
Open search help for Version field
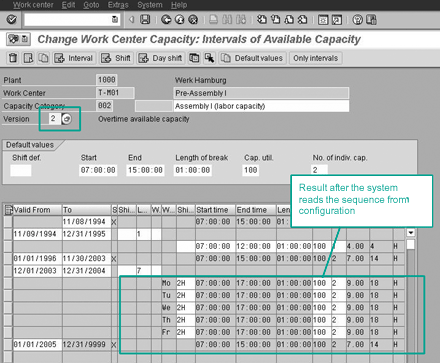pyautogui.click(x=67, y=119)
